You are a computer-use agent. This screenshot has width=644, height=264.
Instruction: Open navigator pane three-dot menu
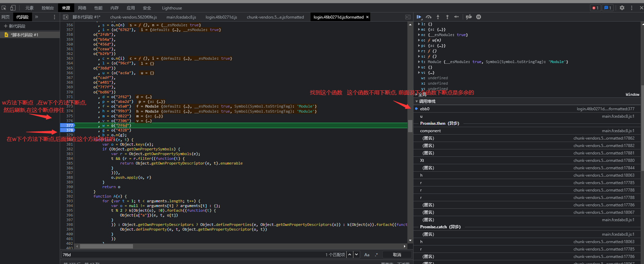[x=54, y=17]
